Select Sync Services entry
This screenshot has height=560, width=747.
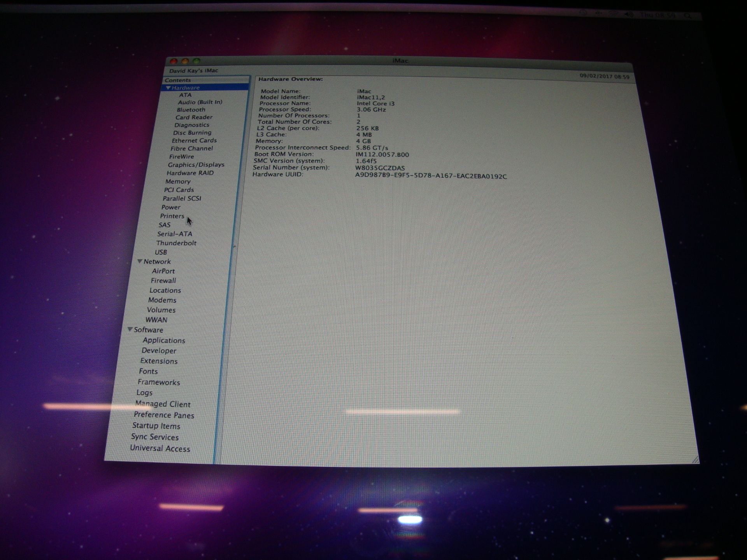click(x=155, y=437)
